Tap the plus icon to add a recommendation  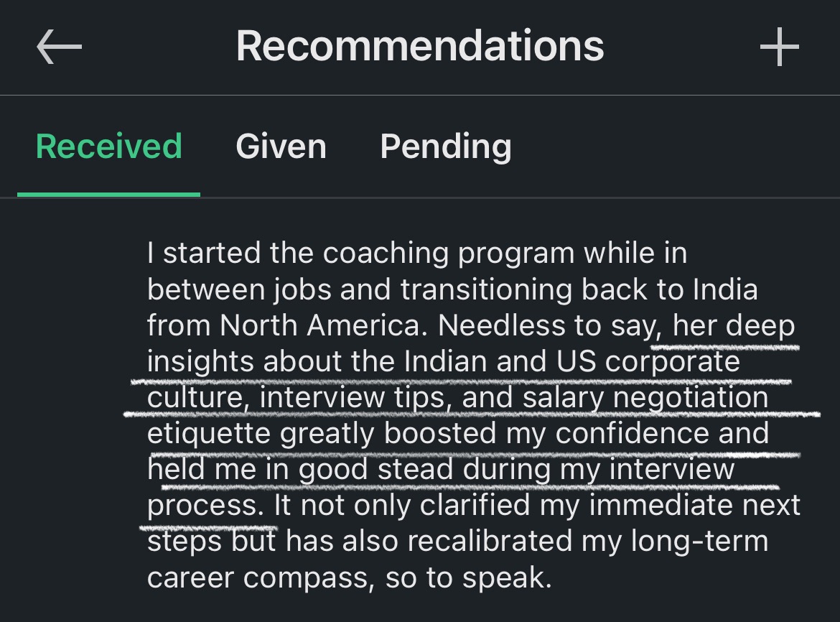pos(780,47)
